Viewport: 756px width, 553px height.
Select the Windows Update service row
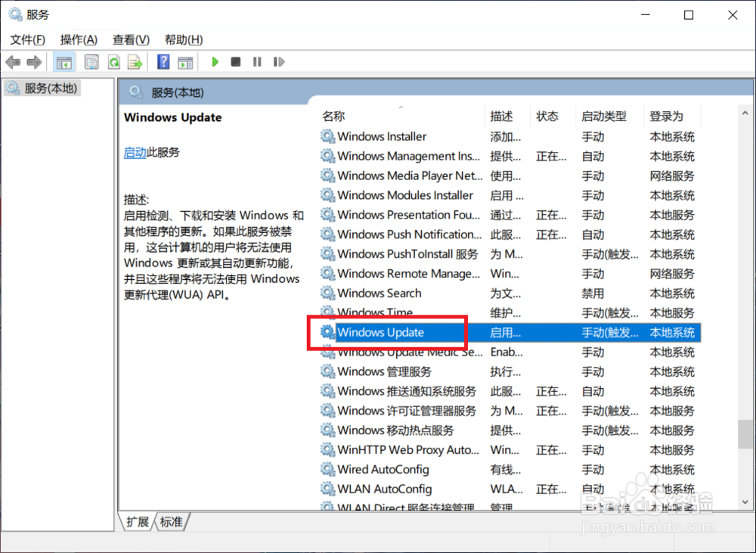pyautogui.click(x=509, y=332)
